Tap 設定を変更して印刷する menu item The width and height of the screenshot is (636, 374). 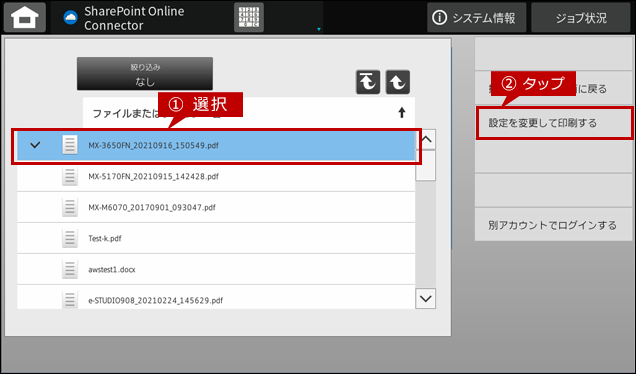point(554,123)
